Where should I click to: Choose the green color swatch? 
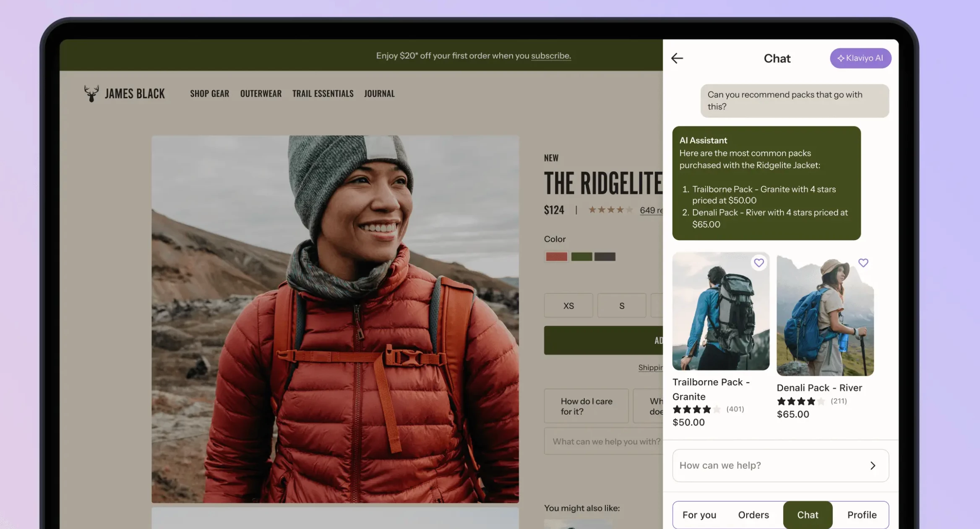point(581,257)
